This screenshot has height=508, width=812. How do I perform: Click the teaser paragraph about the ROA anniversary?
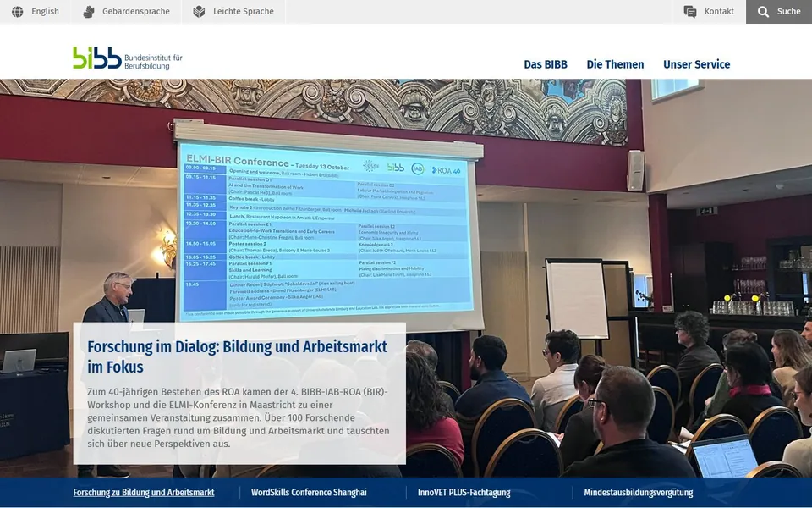pos(239,417)
